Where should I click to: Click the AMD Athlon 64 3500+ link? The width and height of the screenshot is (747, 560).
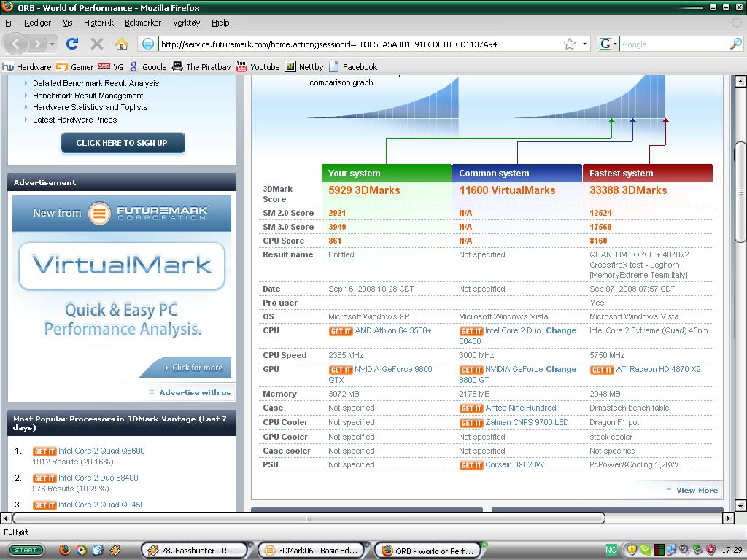pos(393,330)
